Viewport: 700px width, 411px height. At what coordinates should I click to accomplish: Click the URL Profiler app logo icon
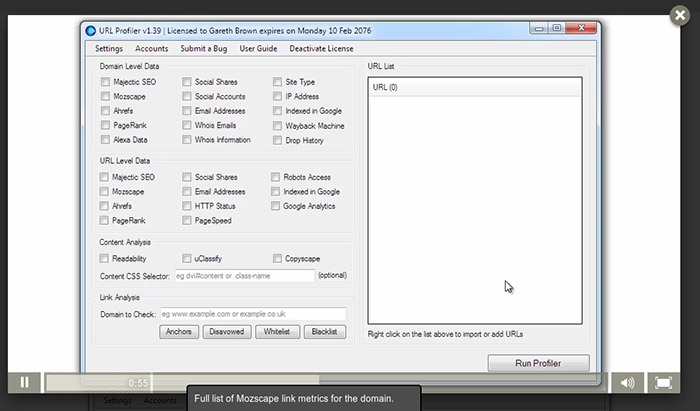coord(91,31)
